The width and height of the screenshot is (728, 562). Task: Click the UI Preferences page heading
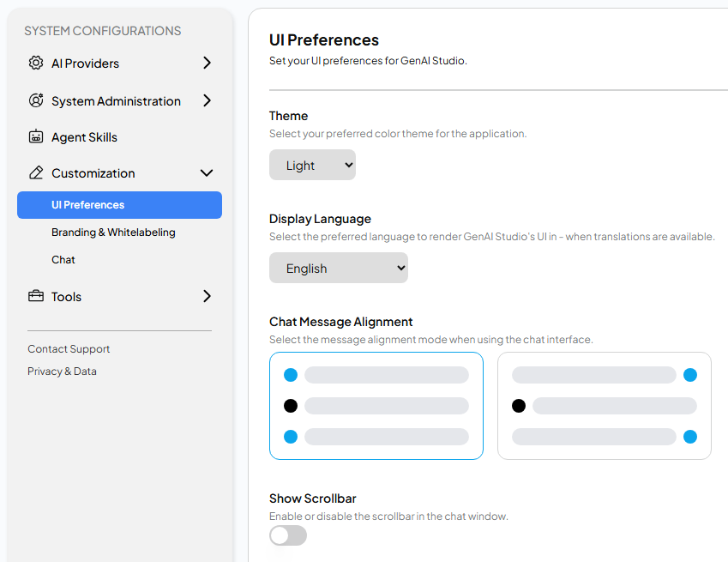click(x=324, y=40)
